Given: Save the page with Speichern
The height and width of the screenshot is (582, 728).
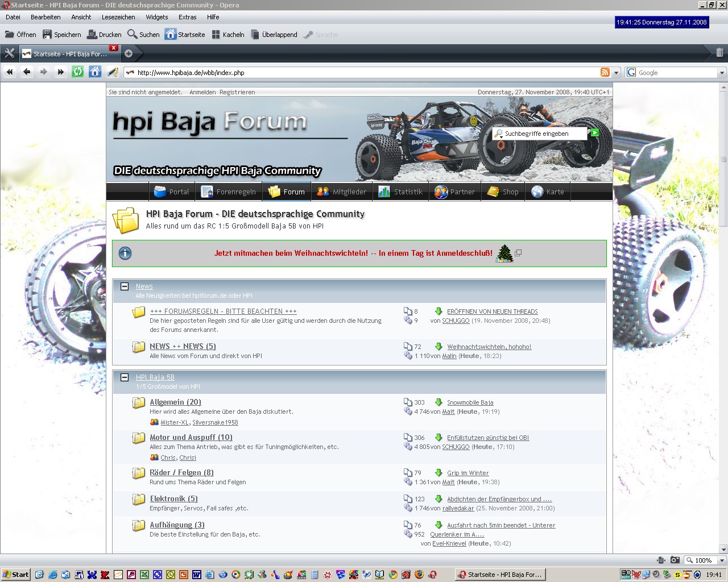Looking at the screenshot, I should (x=62, y=35).
